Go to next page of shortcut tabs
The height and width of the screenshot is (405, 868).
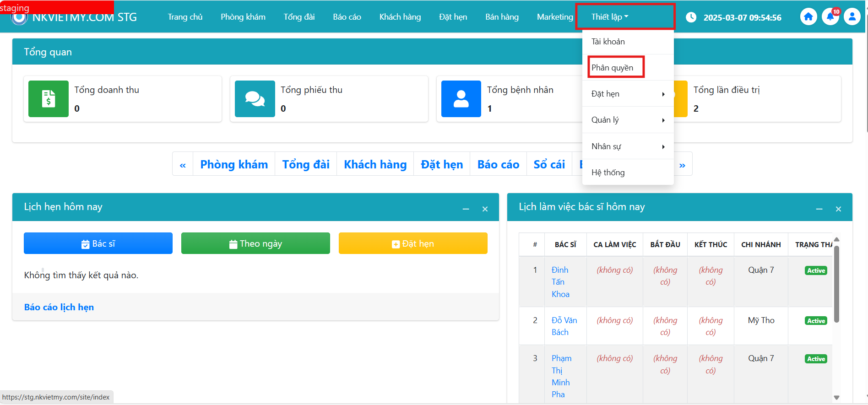pos(682,165)
